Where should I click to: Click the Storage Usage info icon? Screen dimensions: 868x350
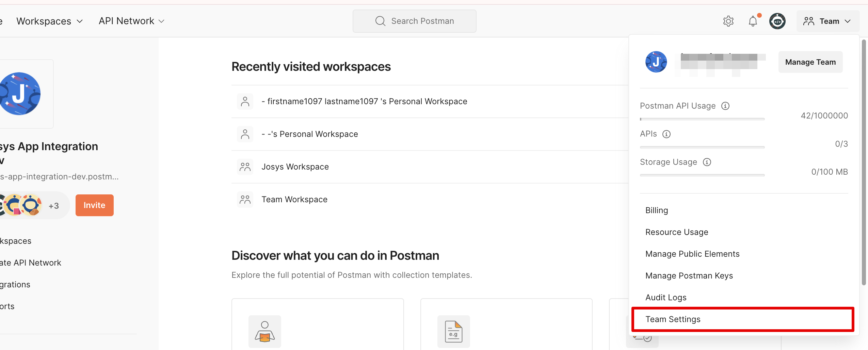coord(707,162)
